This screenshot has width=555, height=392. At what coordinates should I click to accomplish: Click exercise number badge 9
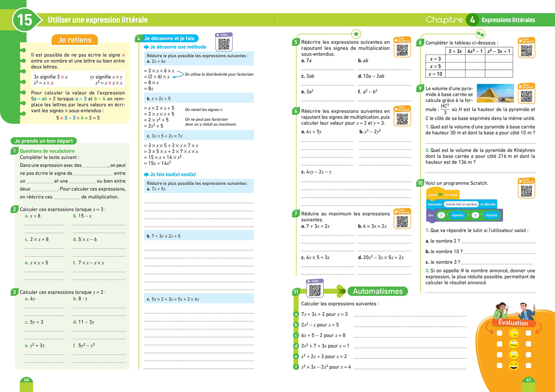click(420, 88)
